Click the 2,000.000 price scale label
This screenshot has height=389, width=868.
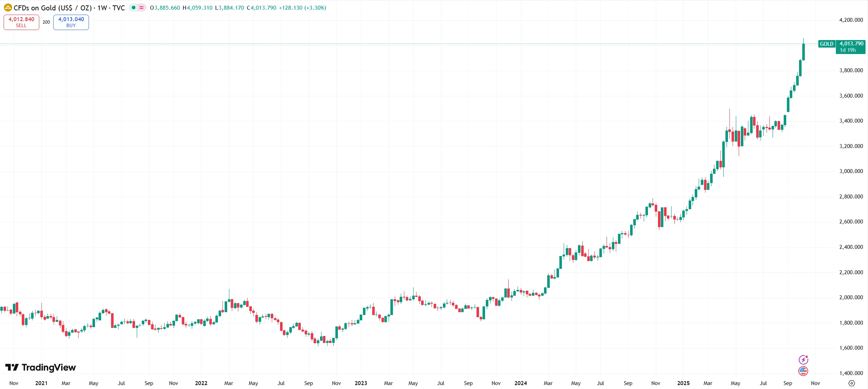point(851,297)
